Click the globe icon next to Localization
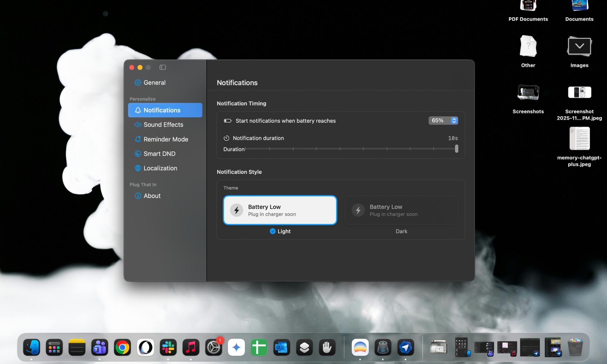 point(138,168)
